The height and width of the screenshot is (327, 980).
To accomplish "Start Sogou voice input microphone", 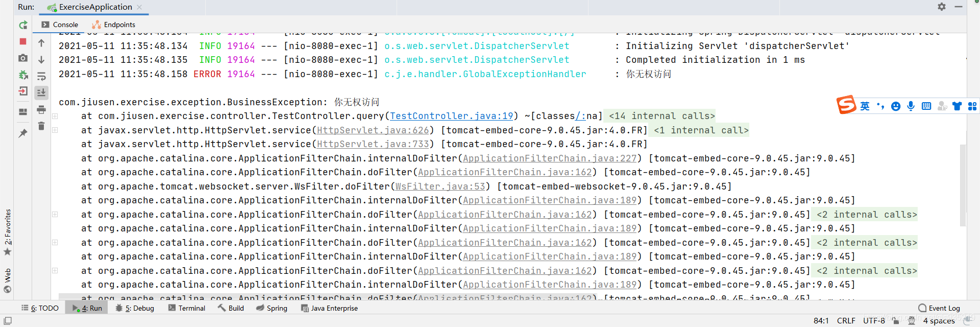I will 911,106.
